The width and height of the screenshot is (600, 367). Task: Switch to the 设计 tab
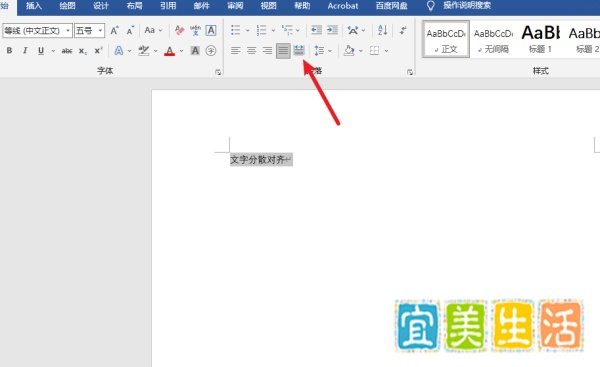coord(101,6)
